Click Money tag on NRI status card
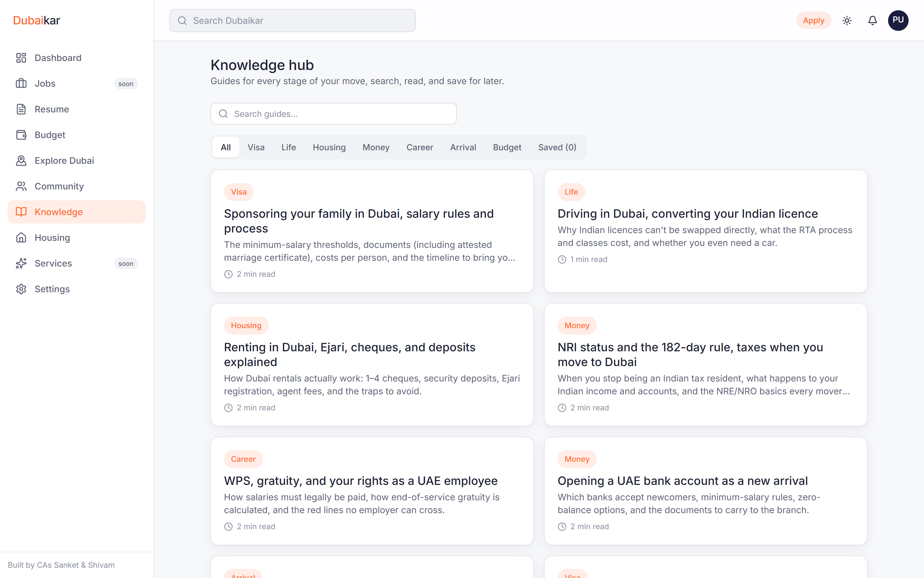The height and width of the screenshot is (578, 924). [577, 325]
